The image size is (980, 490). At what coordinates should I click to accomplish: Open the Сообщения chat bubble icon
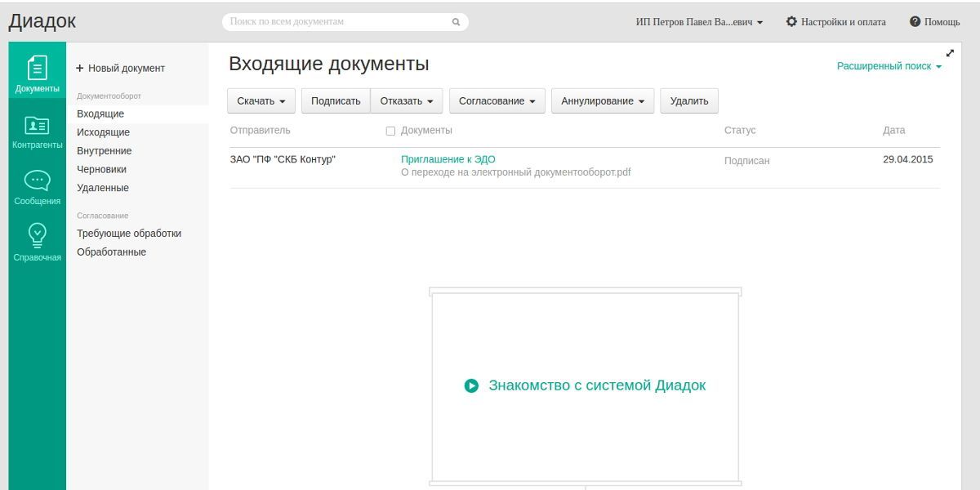[x=38, y=188]
